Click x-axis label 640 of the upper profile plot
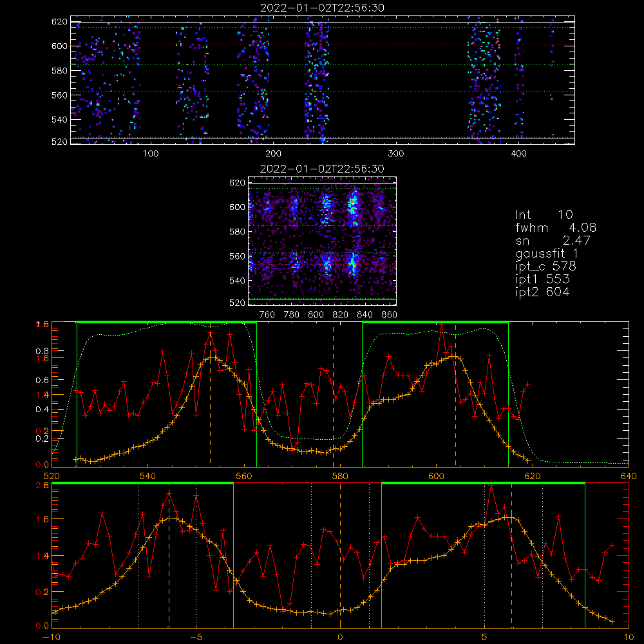 coord(629,477)
